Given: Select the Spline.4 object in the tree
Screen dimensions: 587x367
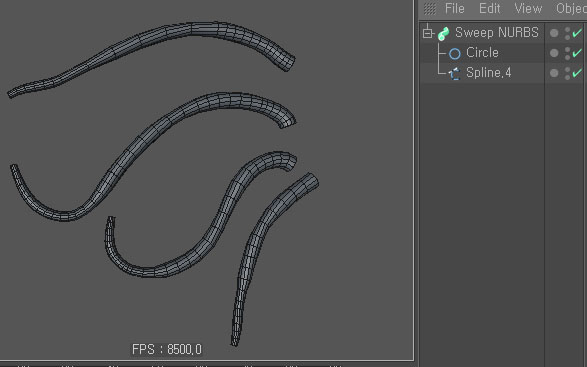Looking at the screenshot, I should (x=489, y=73).
